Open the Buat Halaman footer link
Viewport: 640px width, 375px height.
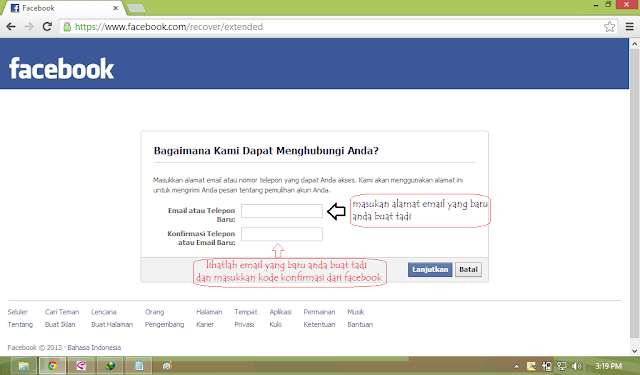[x=112, y=324]
